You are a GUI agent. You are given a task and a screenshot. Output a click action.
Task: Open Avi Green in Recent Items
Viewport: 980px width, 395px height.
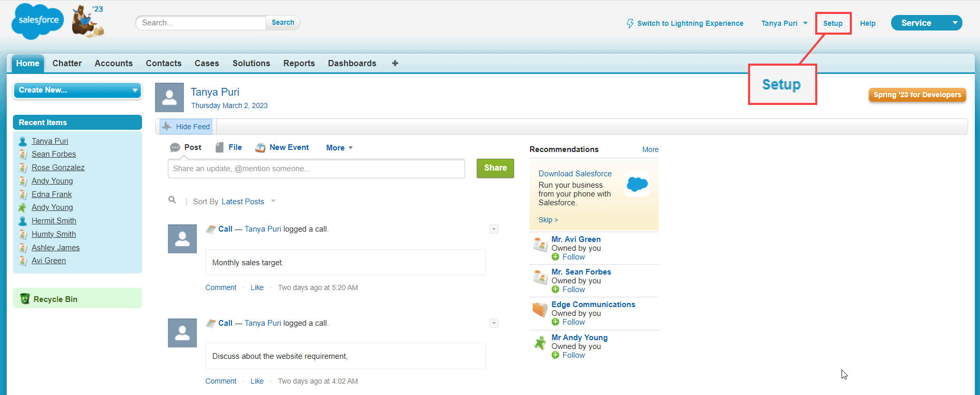click(x=49, y=261)
